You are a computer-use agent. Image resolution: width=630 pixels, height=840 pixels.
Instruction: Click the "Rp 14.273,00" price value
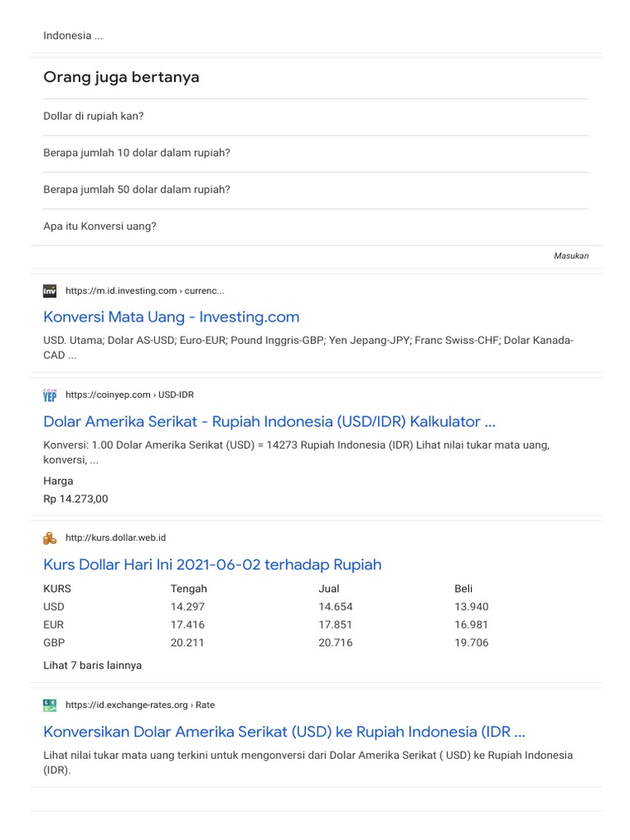(x=75, y=499)
